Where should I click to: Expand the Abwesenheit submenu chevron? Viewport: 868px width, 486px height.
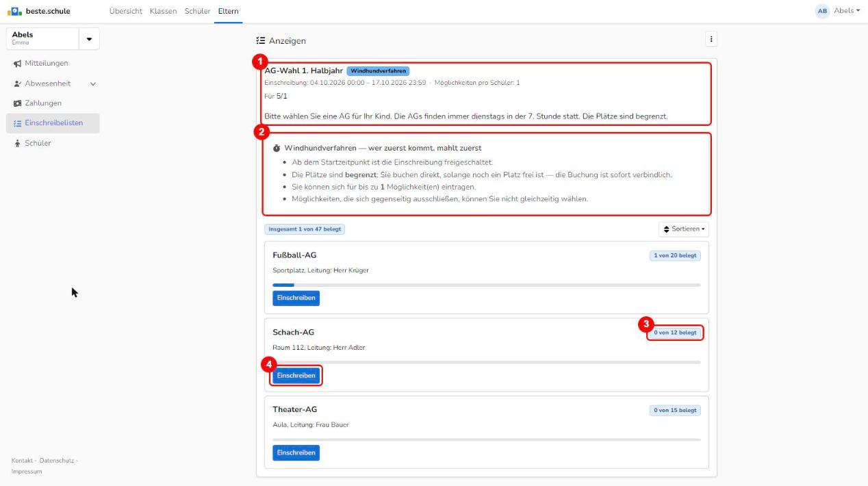pyautogui.click(x=92, y=84)
